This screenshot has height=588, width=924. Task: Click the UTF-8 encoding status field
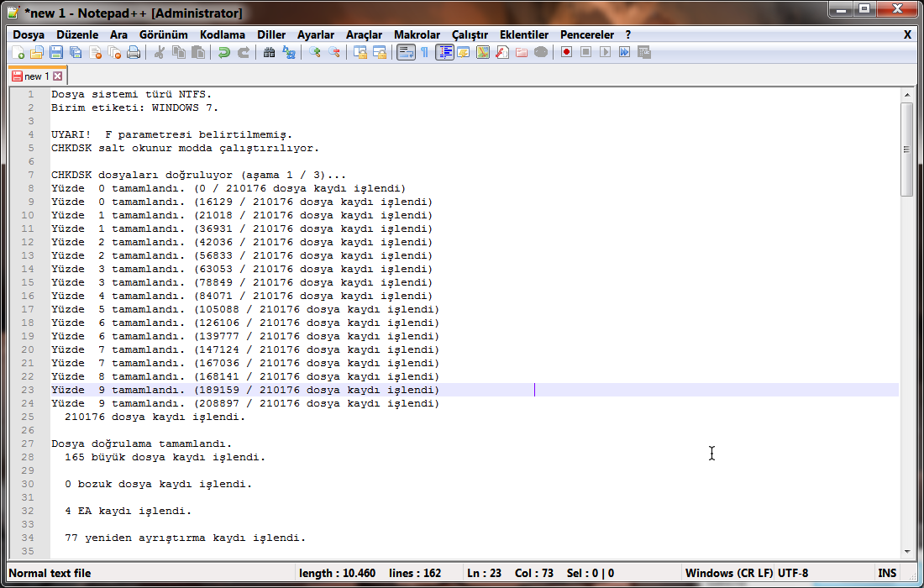coord(793,573)
